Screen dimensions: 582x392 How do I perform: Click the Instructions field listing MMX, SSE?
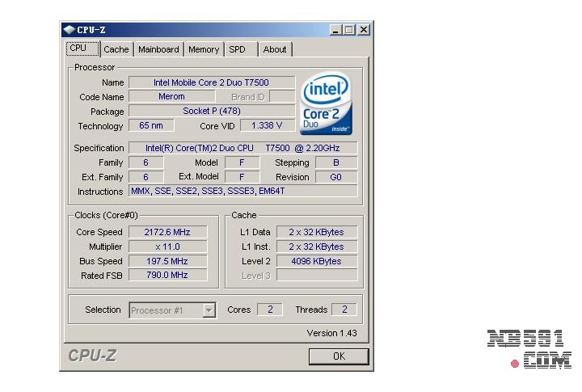pyautogui.click(x=242, y=191)
